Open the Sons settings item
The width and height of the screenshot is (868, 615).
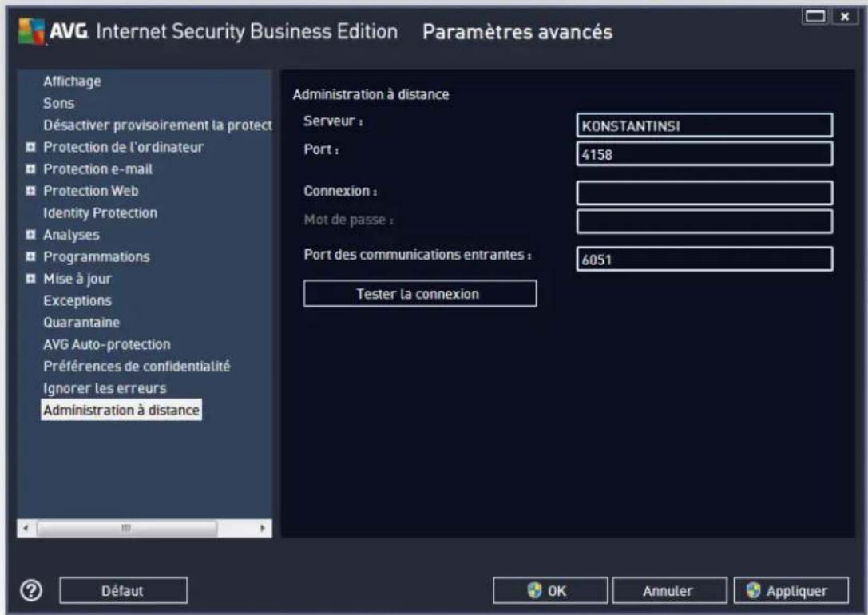pyautogui.click(x=58, y=104)
